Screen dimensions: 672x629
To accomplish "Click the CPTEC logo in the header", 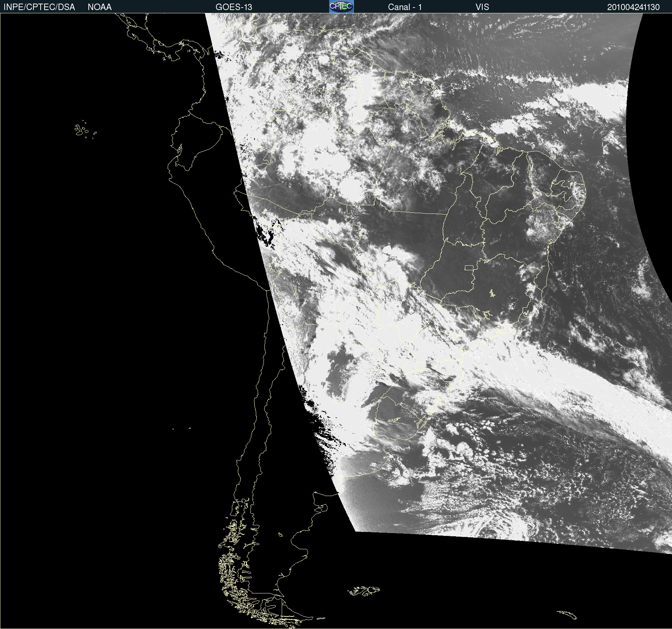I will (x=341, y=6).
